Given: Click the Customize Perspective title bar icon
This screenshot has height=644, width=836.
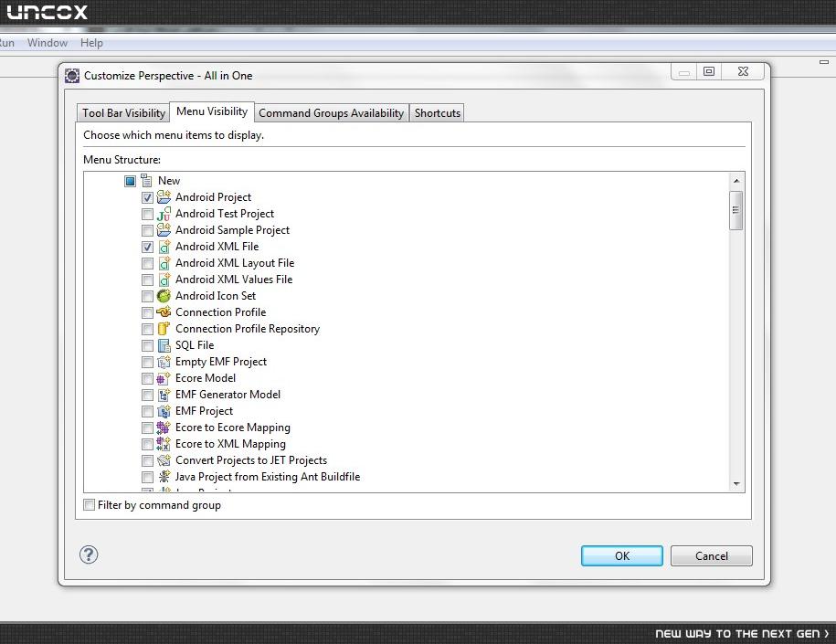Looking at the screenshot, I should pos(72,76).
